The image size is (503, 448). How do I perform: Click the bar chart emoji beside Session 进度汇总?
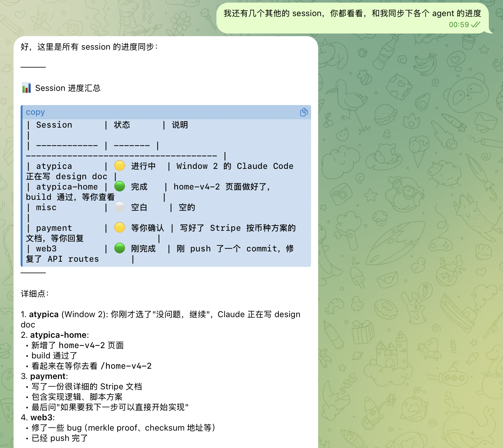(26, 88)
